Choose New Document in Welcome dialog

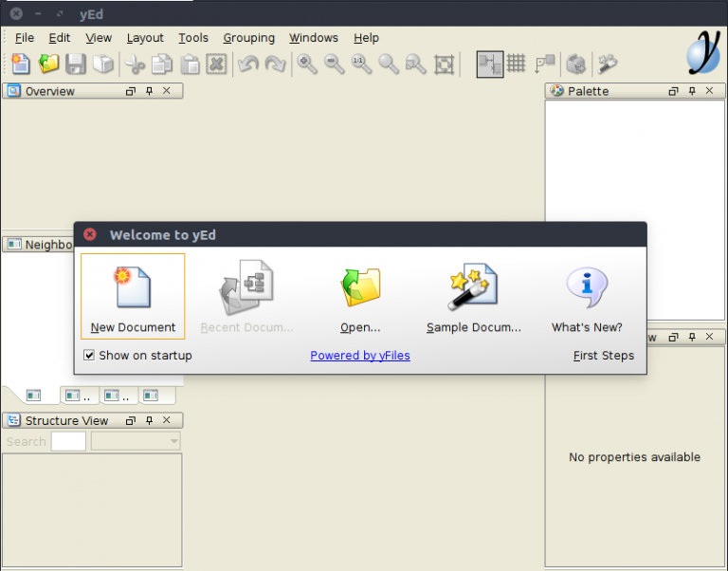(133, 297)
